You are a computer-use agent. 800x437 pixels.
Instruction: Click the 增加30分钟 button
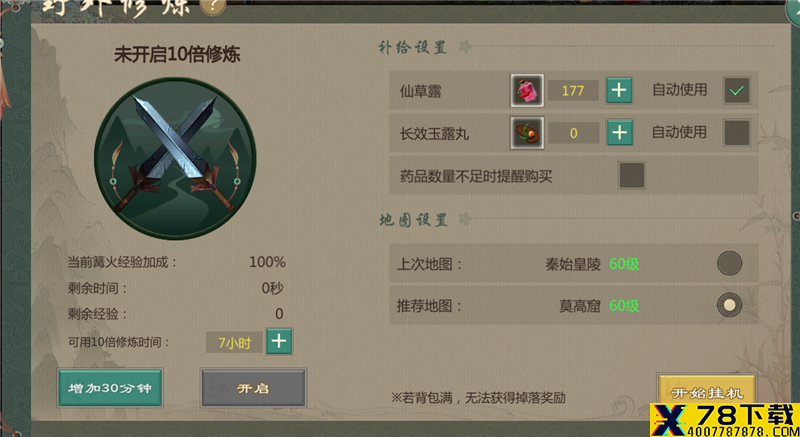(x=110, y=388)
